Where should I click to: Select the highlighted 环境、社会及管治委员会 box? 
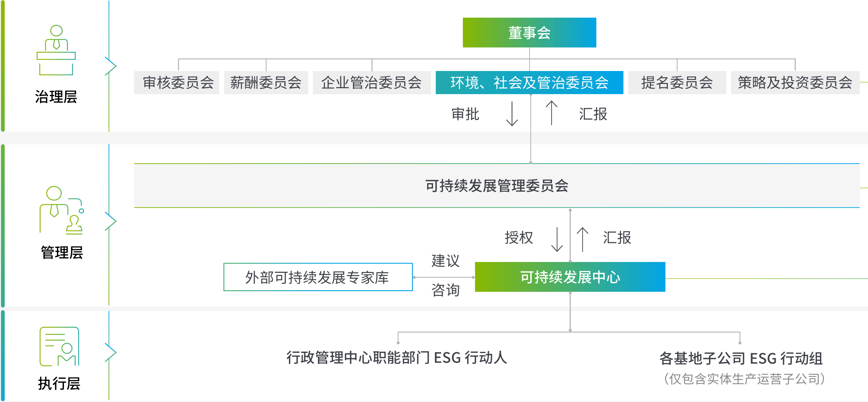point(529,83)
